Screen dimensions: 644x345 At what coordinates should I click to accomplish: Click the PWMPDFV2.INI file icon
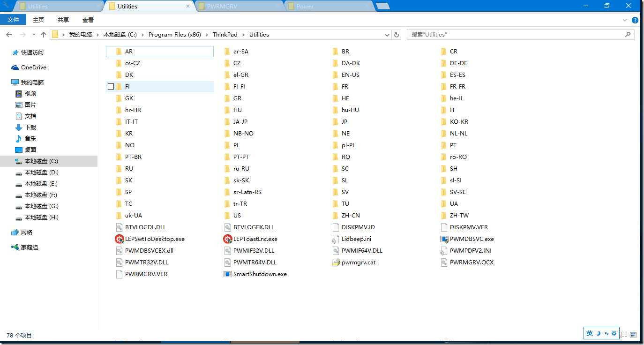tap(444, 251)
